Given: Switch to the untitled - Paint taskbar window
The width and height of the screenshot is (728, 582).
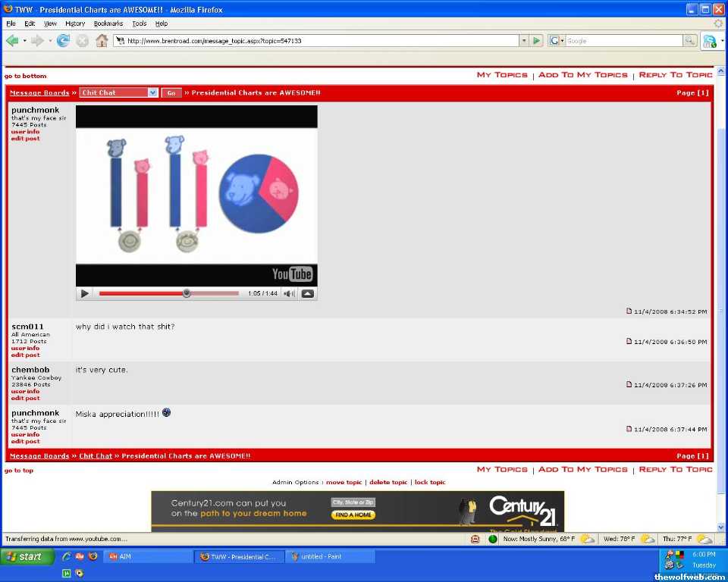Looking at the screenshot, I should click(330, 556).
